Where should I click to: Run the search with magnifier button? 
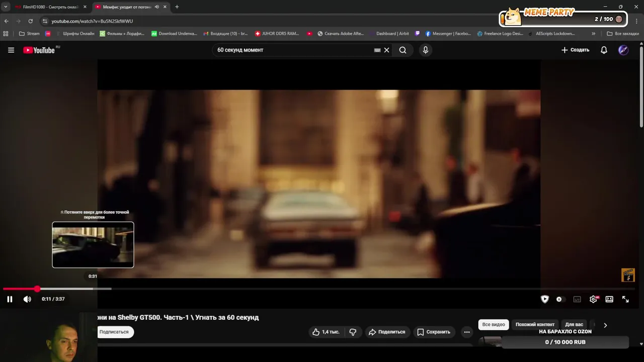click(403, 50)
